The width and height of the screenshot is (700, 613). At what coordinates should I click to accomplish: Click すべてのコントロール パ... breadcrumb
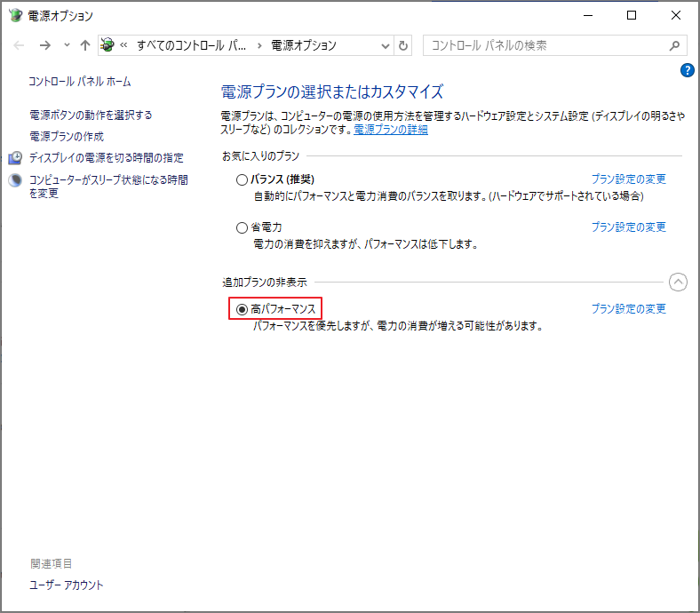coord(191,45)
